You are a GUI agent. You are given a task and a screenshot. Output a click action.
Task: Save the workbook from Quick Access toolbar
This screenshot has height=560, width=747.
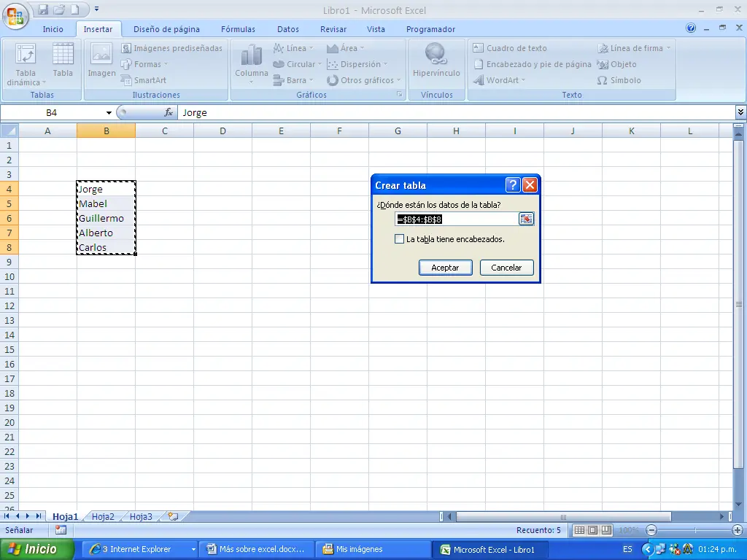tap(43, 9)
